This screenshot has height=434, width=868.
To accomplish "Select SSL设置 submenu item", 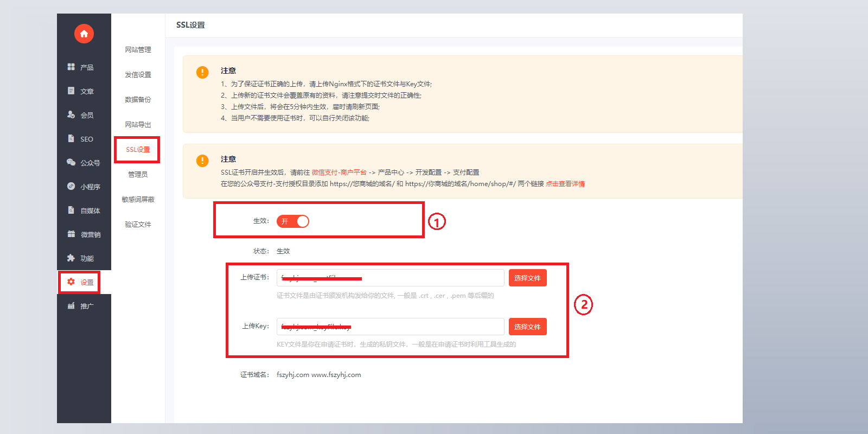I will click(138, 150).
